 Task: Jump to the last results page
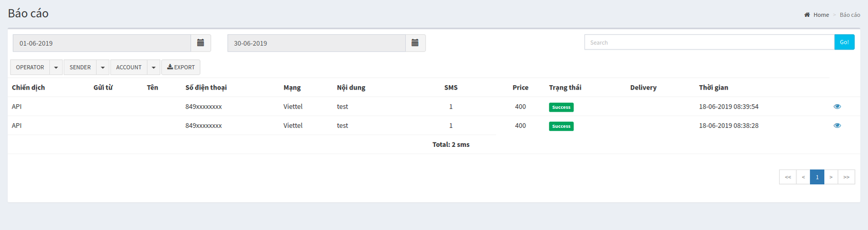(x=846, y=177)
